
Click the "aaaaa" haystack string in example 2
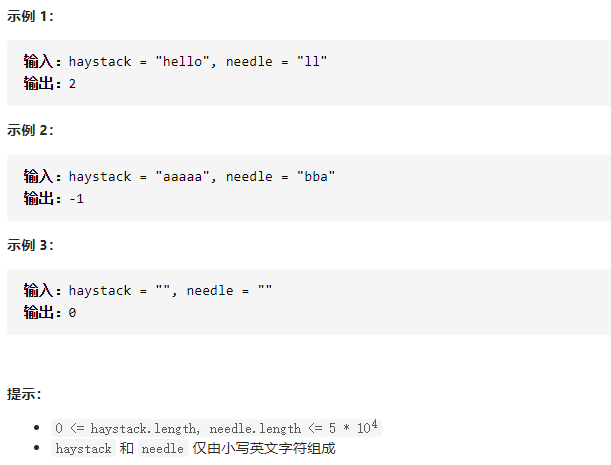point(182,177)
